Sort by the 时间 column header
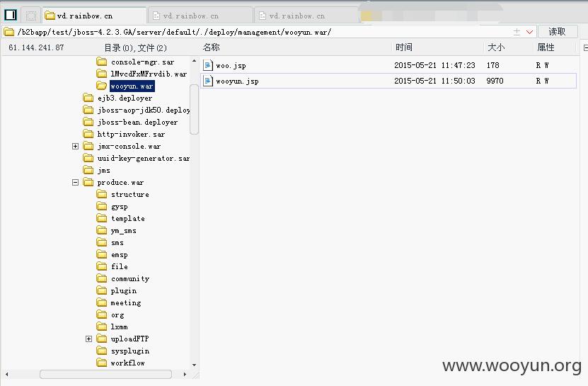This screenshot has height=386, width=588. click(x=404, y=47)
